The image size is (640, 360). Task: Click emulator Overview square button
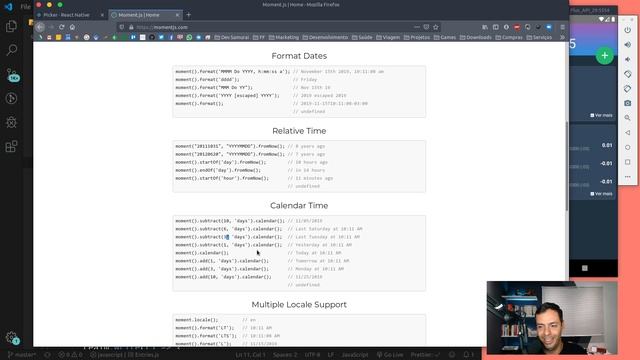[x=628, y=162]
